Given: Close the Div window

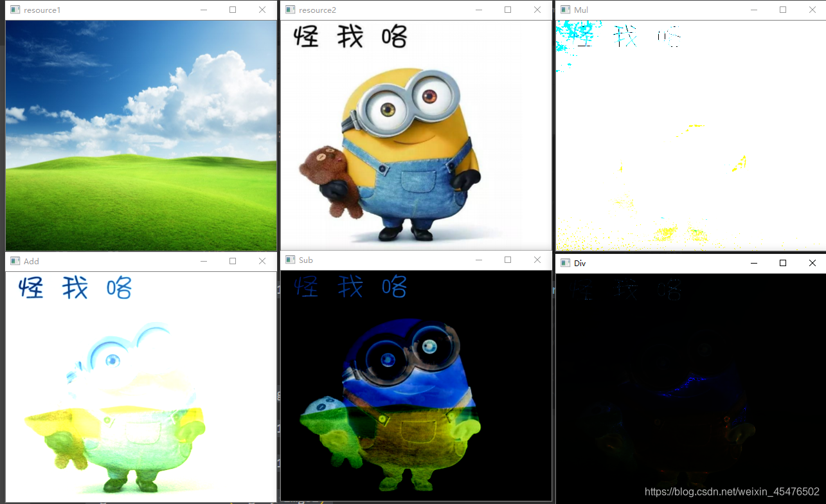Looking at the screenshot, I should (x=813, y=263).
